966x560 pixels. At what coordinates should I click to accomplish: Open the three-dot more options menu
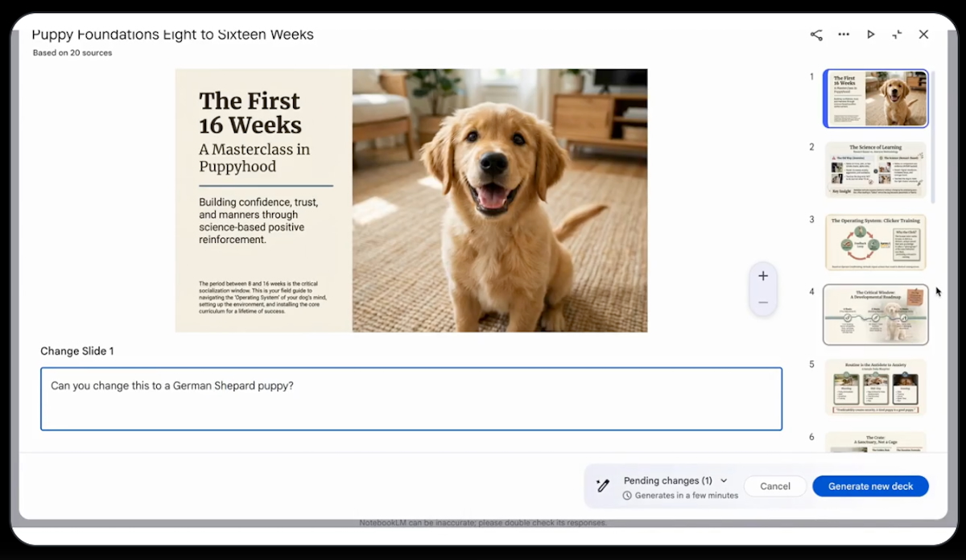(x=844, y=35)
